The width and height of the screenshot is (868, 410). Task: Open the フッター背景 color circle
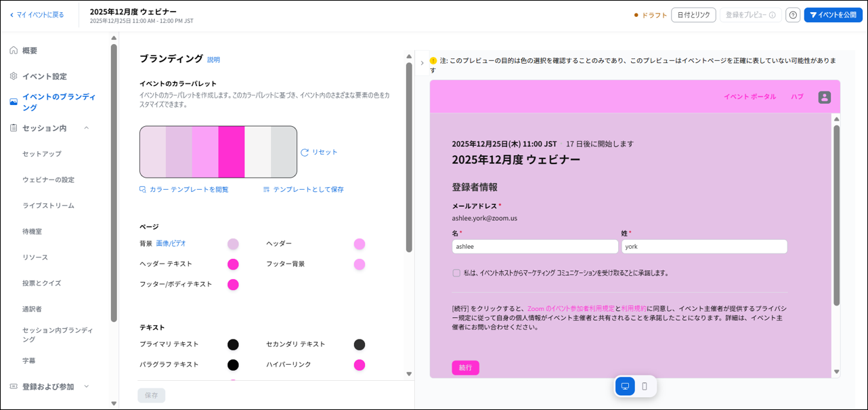click(360, 264)
